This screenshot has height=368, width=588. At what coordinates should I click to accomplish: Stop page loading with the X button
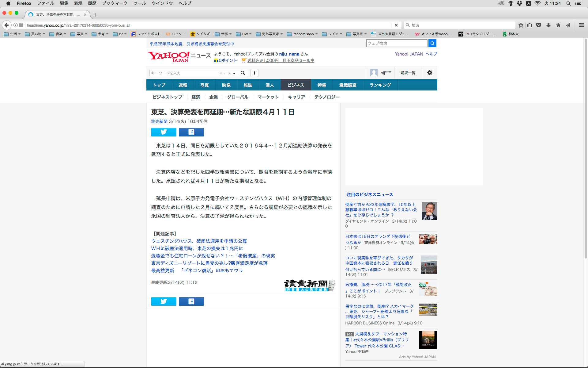click(396, 25)
